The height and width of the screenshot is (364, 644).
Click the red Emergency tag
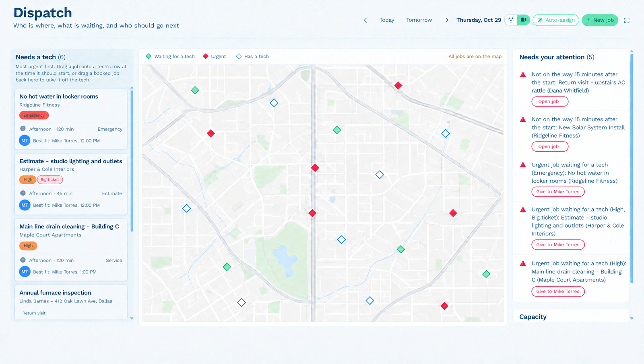(x=34, y=115)
